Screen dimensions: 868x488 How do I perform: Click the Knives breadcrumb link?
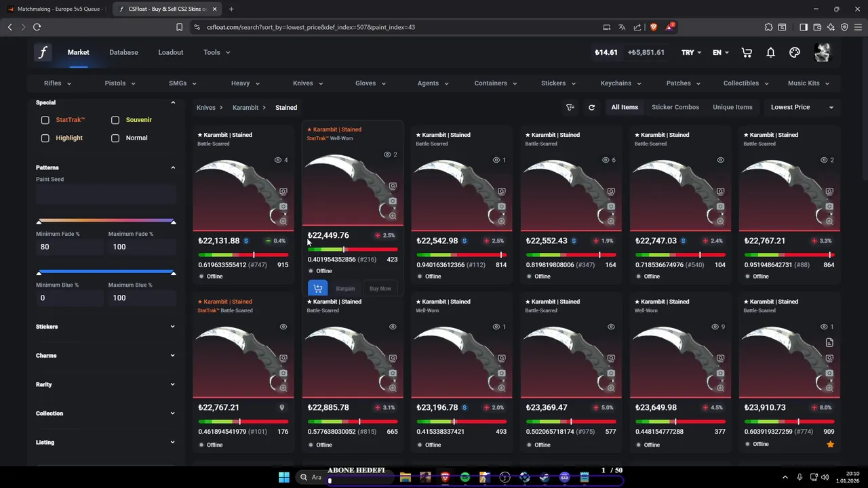[206, 108]
